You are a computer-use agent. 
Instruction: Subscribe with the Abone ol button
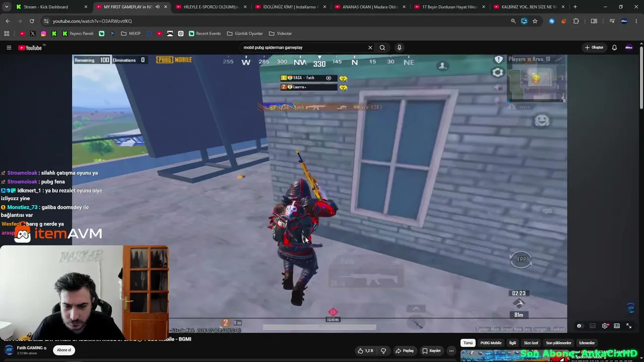pos(64,350)
